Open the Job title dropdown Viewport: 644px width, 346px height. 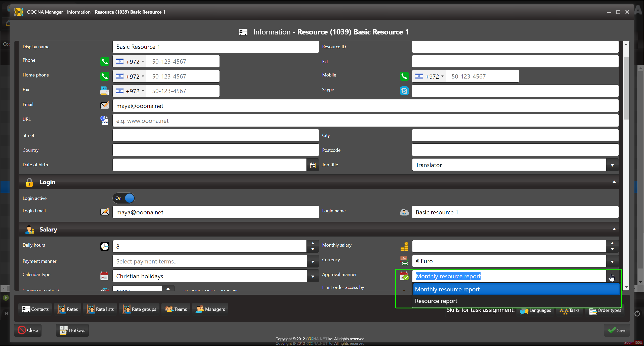coord(612,165)
